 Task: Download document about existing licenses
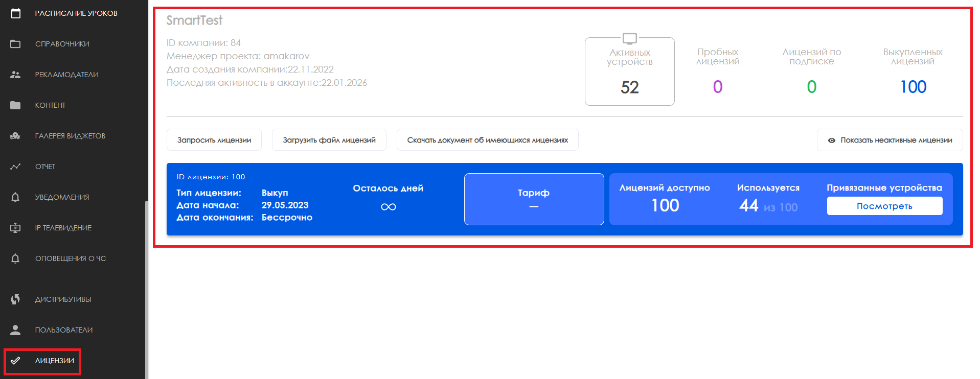[x=488, y=140]
